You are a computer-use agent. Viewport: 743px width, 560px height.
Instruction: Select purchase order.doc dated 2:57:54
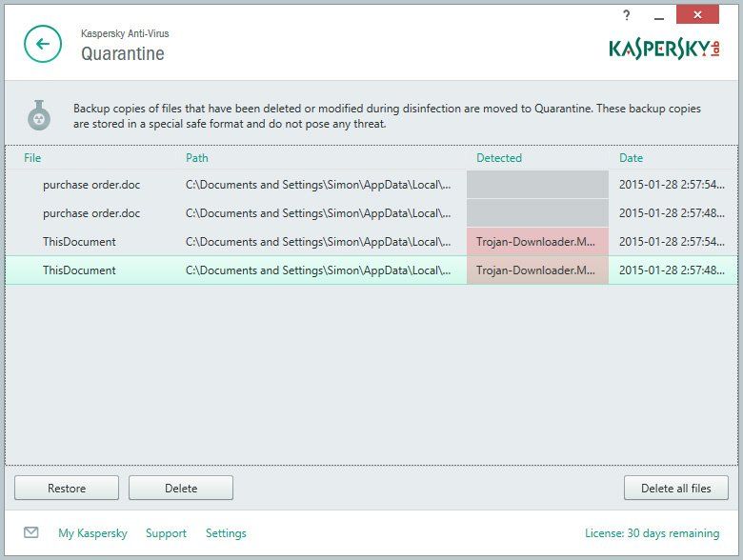371,185
